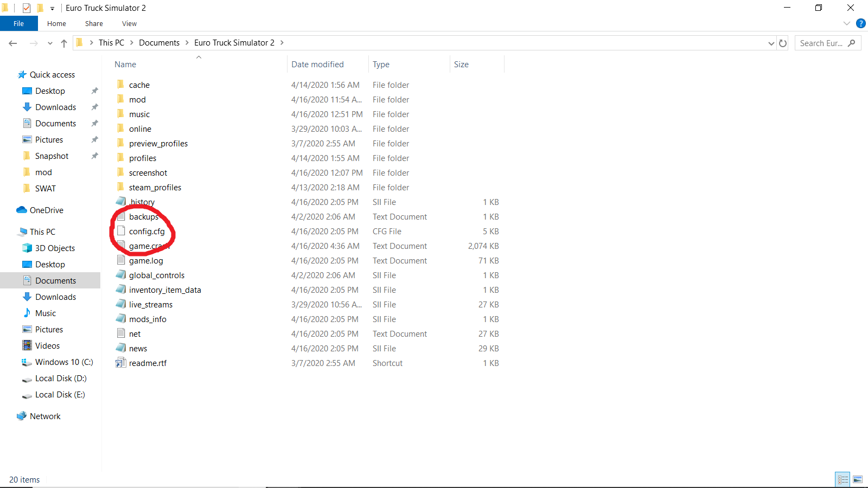This screenshot has width=868, height=488.
Task: Click the New folder quick access icon
Action: click(40, 8)
